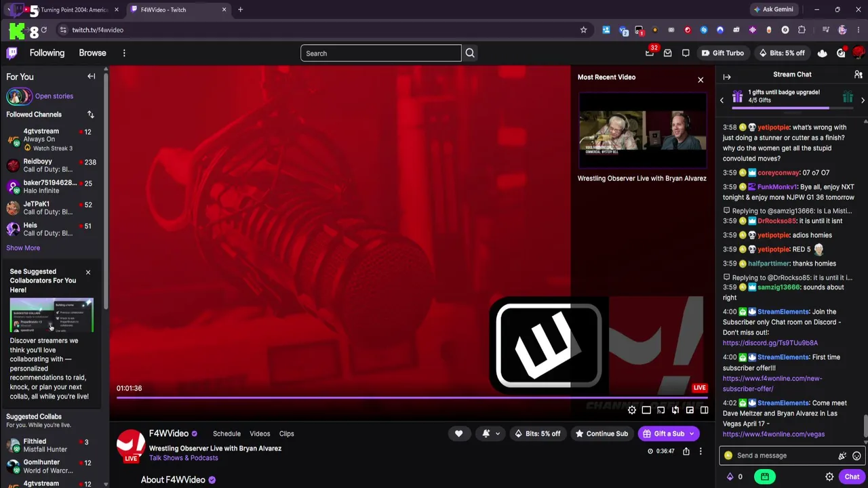Open the whispers speech bubble icon
Image resolution: width=868 pixels, height=488 pixels.
tap(686, 53)
